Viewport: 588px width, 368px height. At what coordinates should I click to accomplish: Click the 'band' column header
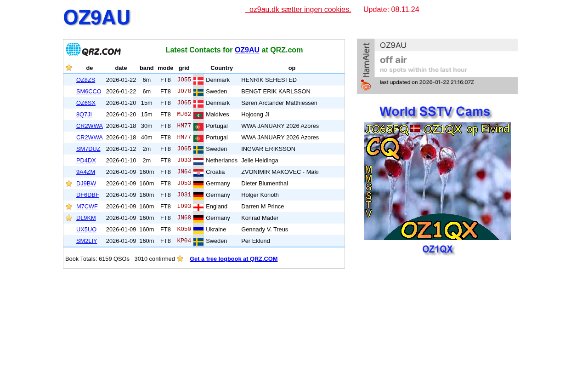point(147,68)
